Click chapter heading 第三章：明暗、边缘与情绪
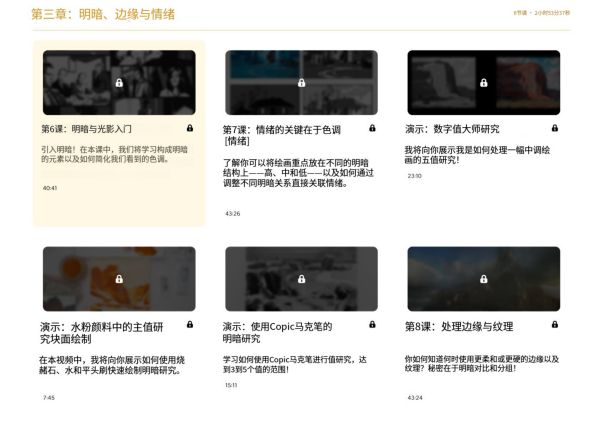Screen dimensions: 600x423 click(x=103, y=15)
